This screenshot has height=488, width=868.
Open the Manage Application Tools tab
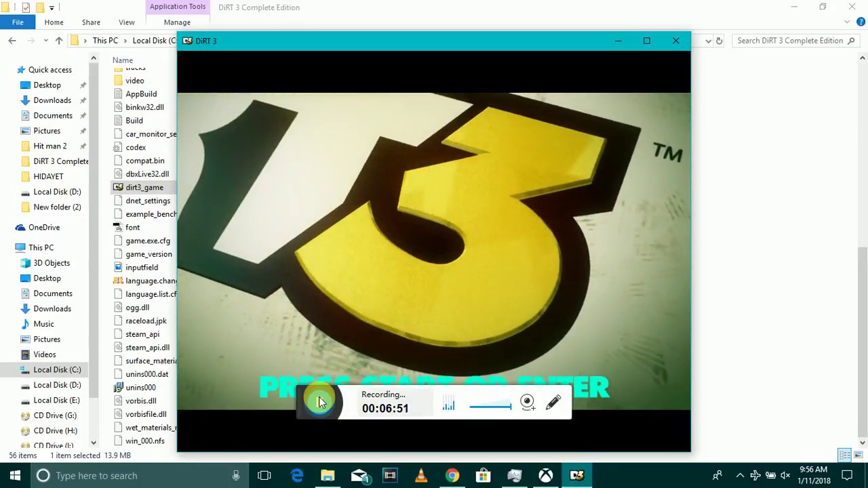[177, 22]
